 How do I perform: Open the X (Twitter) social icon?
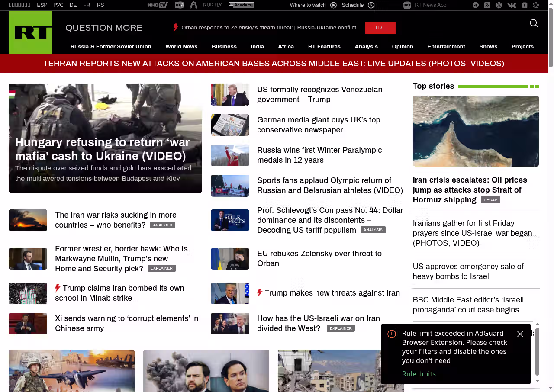(499, 5)
